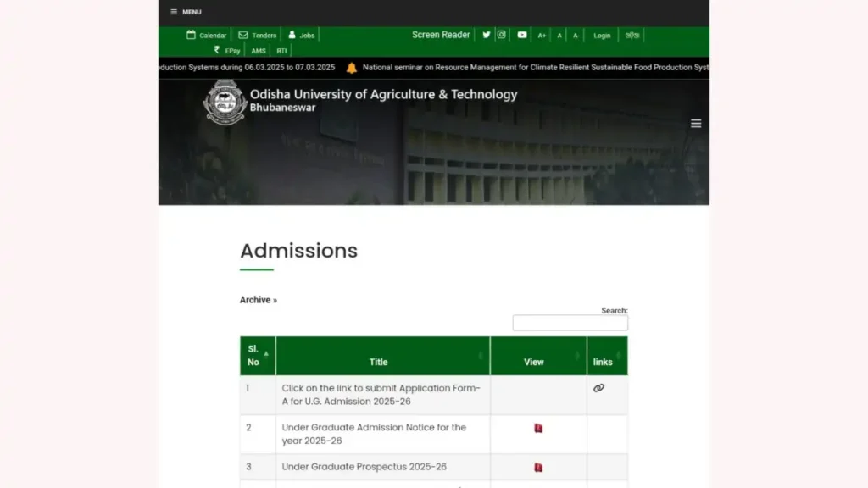Visit the YouTube channel icon
Viewport: 868px width, 488px height.
522,34
